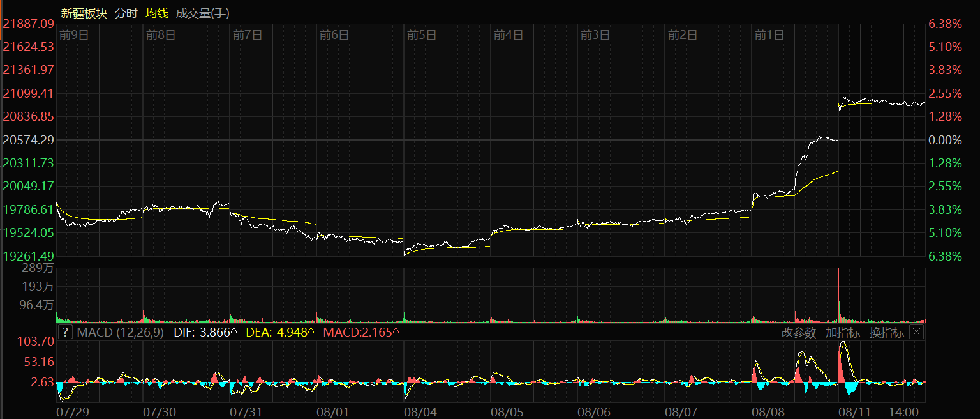Select the 前9日 day section label
This screenshot has height=419, width=980.
(74, 34)
